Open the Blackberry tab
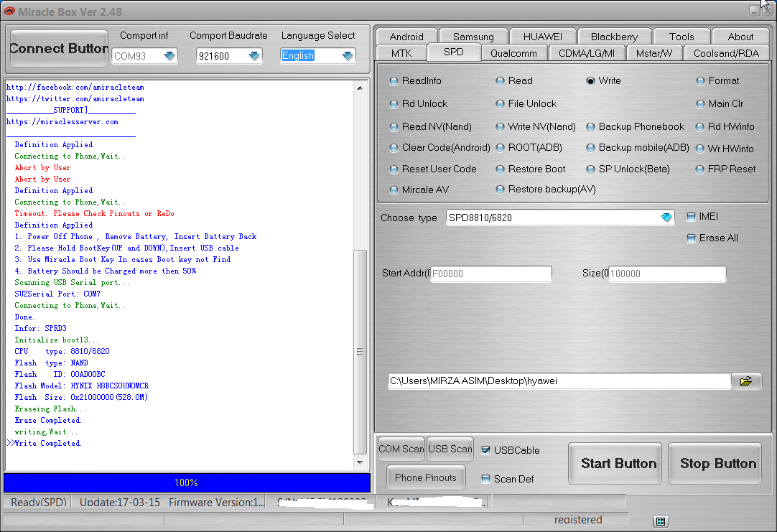This screenshot has height=532, width=777. (614, 37)
